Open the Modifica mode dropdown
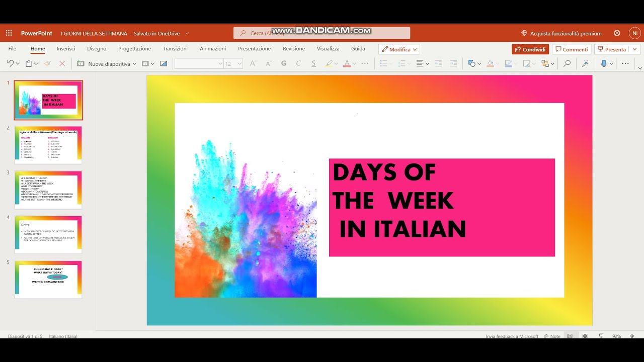Screen dimensions: 644x362 [399, 49]
